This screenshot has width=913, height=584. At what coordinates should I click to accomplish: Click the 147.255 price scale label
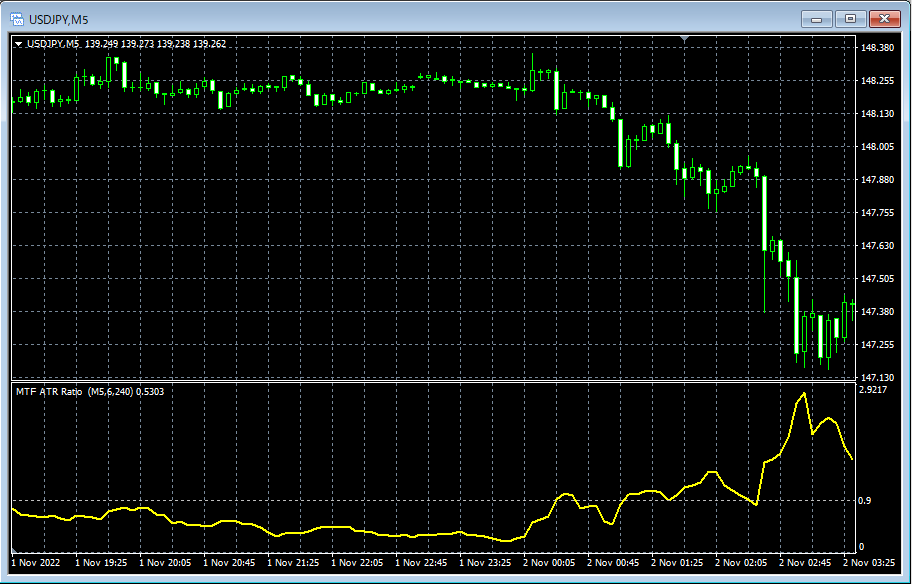877,345
